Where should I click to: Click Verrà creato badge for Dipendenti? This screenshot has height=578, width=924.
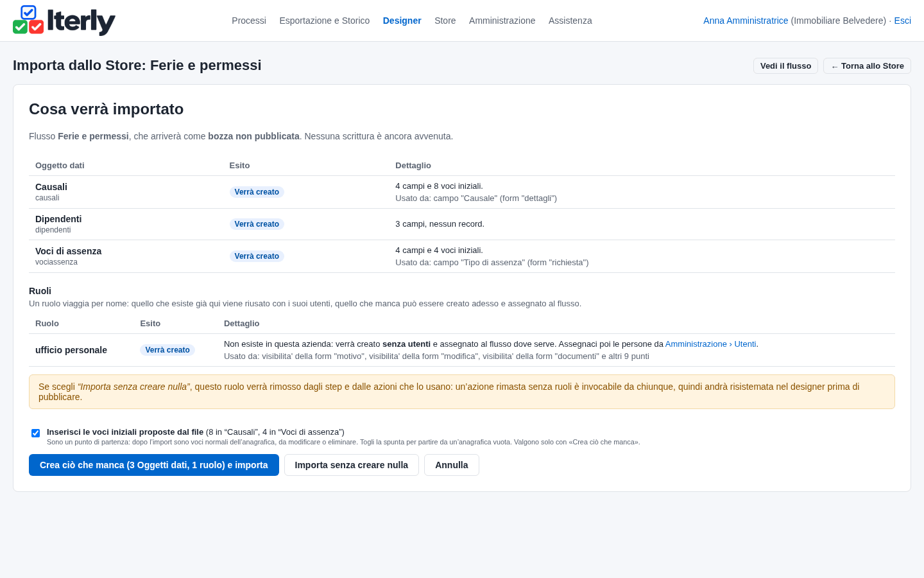[257, 224]
